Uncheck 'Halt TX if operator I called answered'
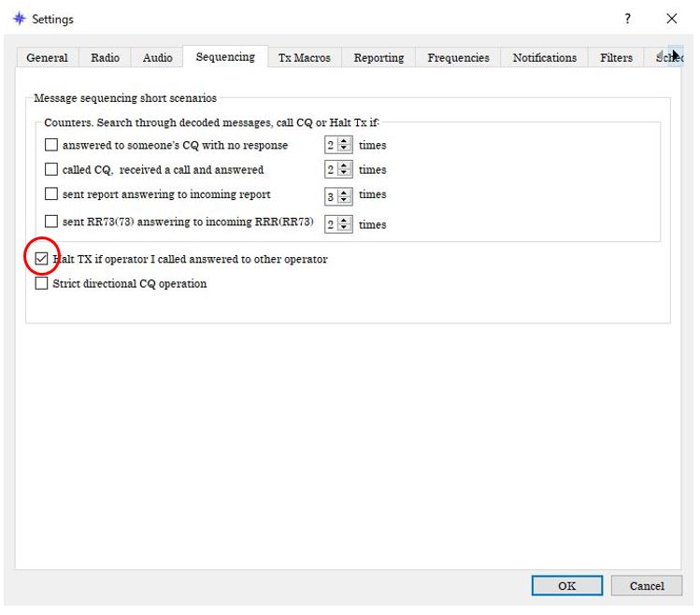 (x=41, y=259)
